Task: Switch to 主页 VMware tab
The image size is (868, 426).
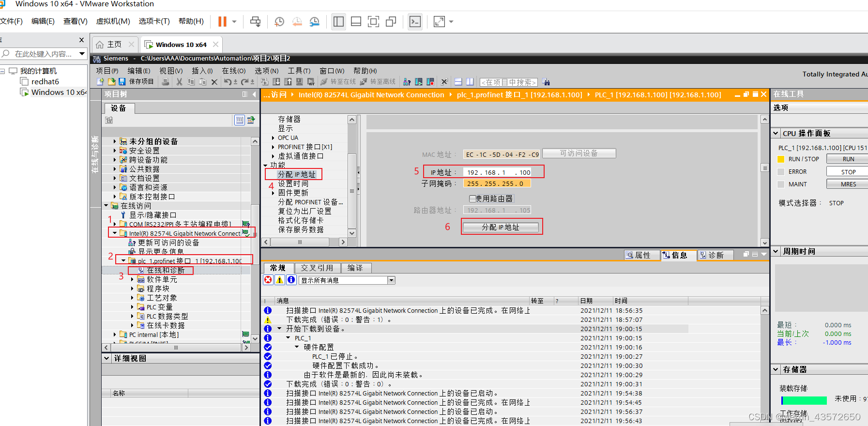Action: point(114,44)
